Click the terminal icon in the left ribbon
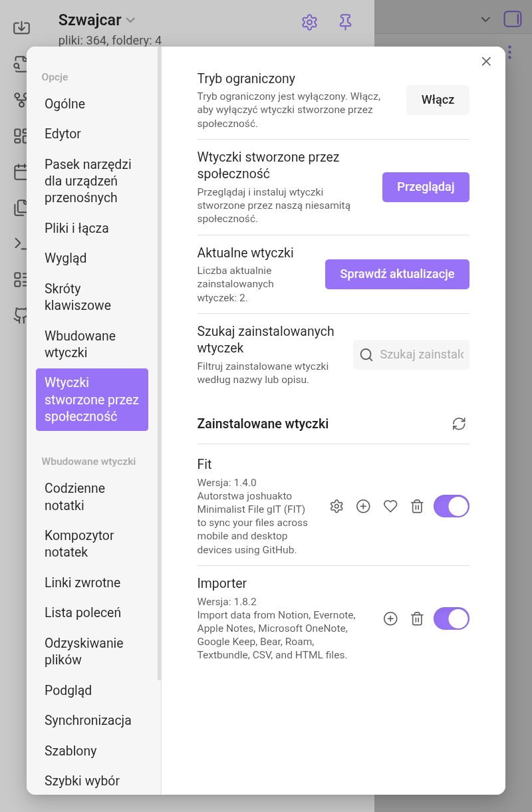532x812 pixels. (21, 243)
